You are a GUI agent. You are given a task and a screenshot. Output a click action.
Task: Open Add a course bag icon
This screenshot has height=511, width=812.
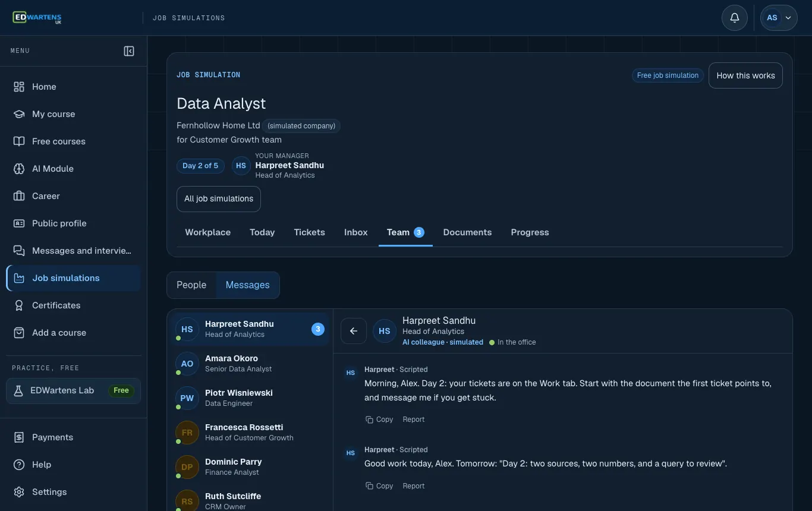coord(19,333)
